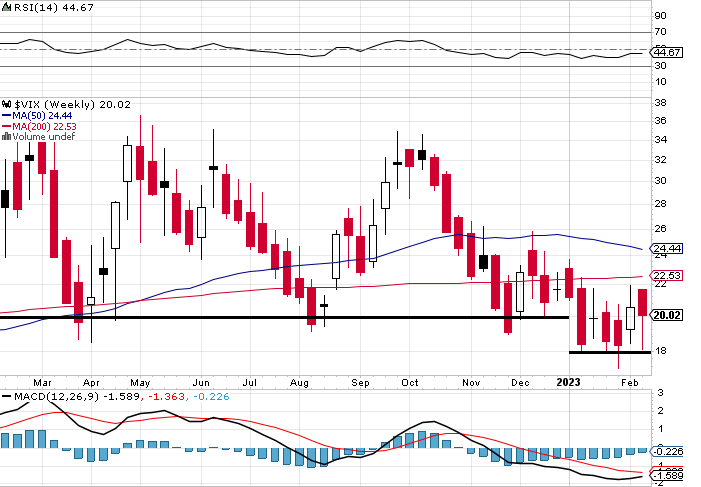
Task: Click the 3 MACD axis label
Action: (x=660, y=393)
